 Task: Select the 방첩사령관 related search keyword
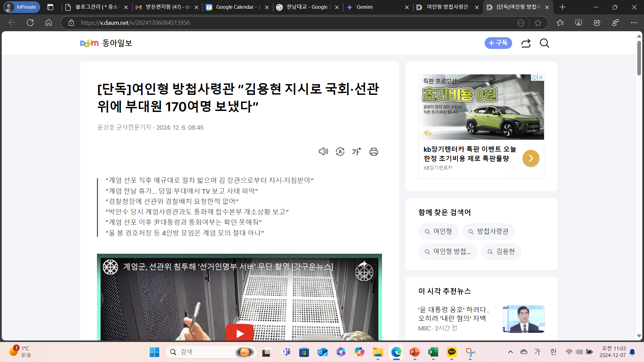tap(488, 232)
